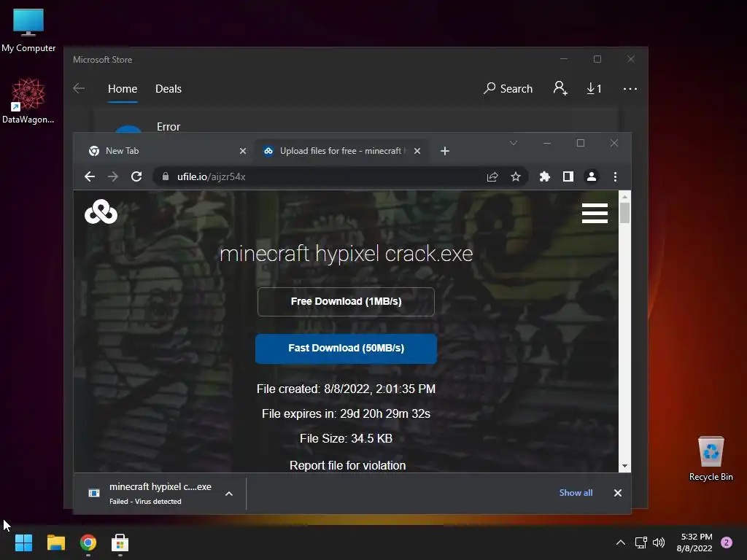
Task: Click the share page icon in address bar
Action: click(x=492, y=176)
